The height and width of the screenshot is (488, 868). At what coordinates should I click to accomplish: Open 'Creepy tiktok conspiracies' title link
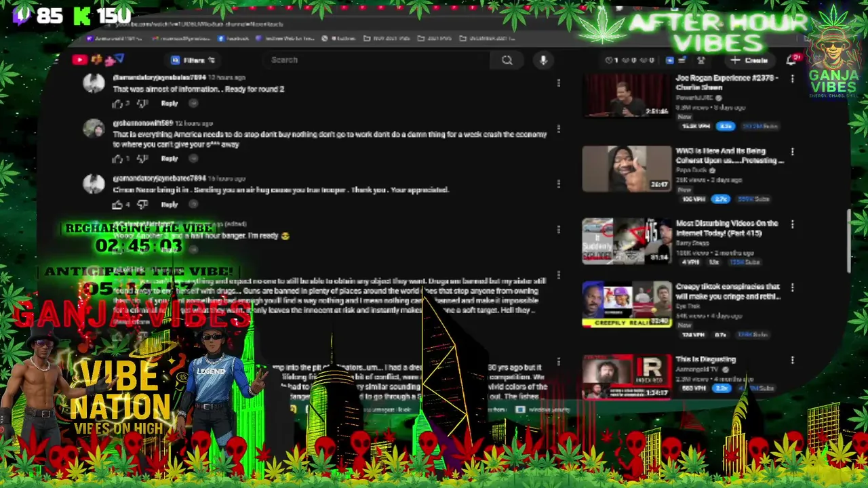pos(728,291)
